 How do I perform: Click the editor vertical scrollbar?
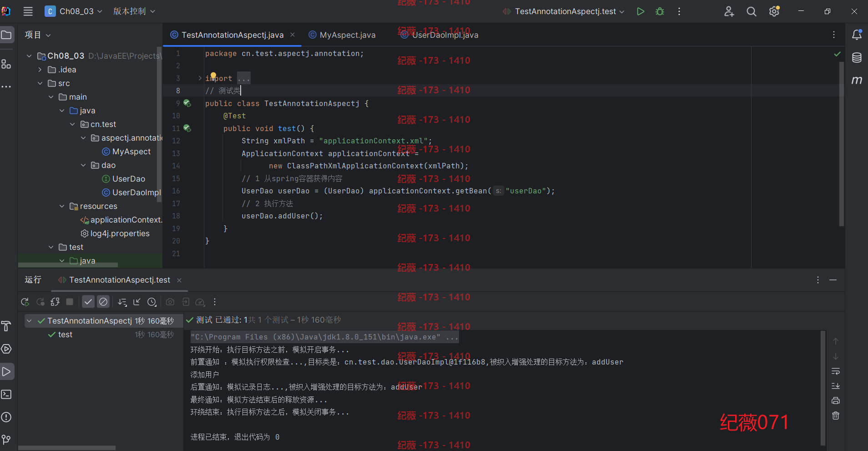[841, 144]
